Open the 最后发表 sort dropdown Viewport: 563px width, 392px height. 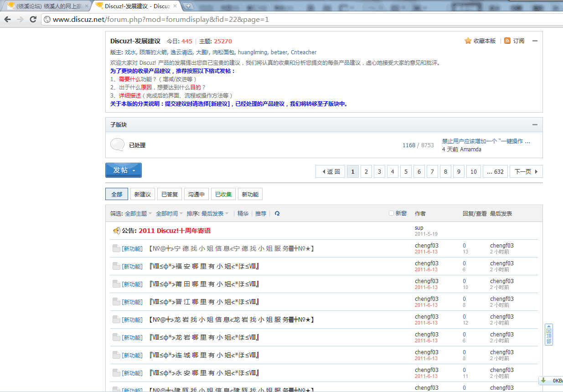[215, 213]
